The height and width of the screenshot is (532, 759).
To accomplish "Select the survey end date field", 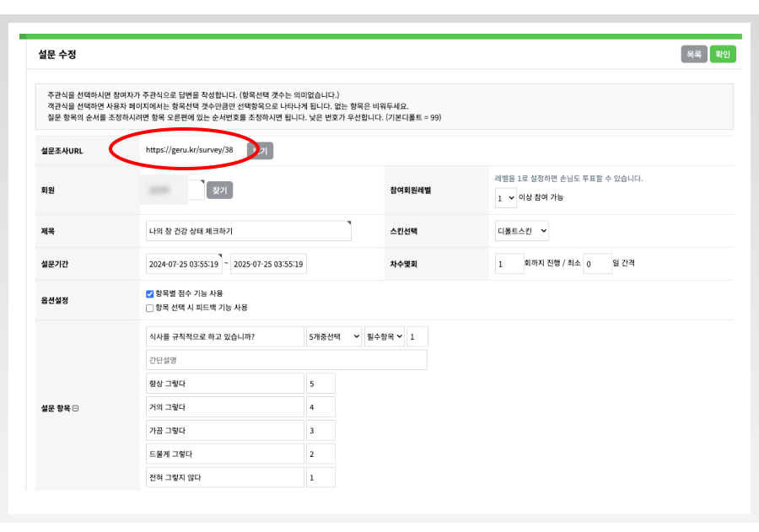I will tap(268, 264).
